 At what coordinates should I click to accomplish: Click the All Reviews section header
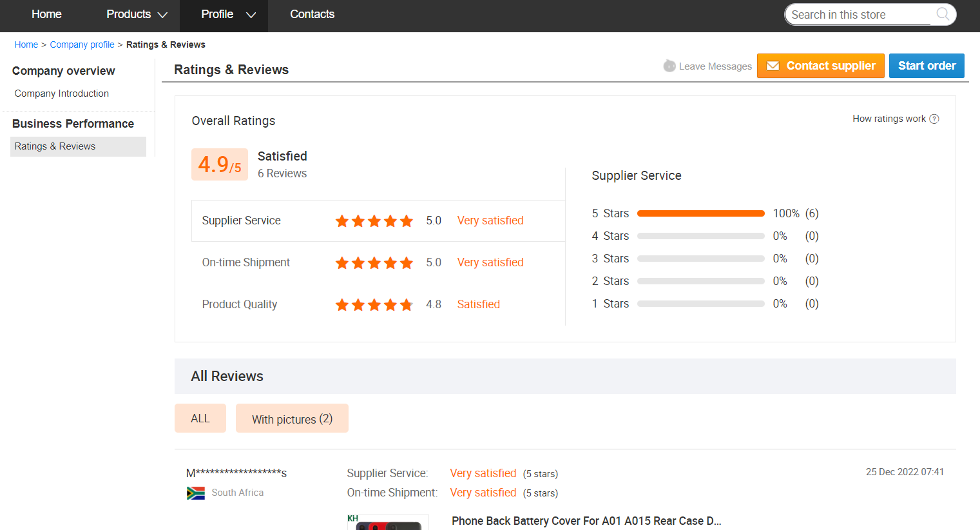(x=565, y=376)
